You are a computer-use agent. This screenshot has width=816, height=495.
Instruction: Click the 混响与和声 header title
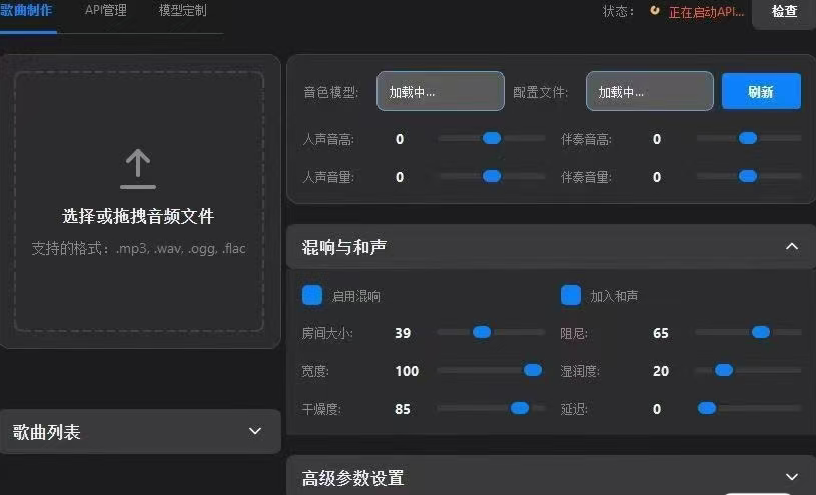point(344,247)
